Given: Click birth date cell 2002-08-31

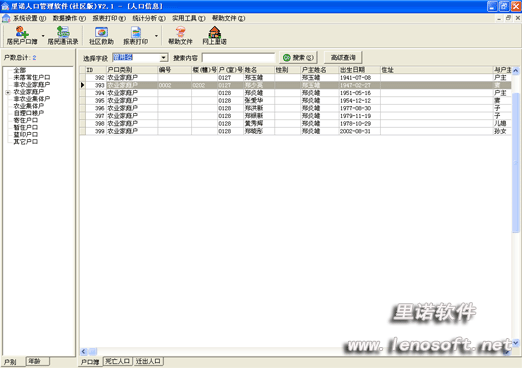Looking at the screenshot, I should point(360,131).
